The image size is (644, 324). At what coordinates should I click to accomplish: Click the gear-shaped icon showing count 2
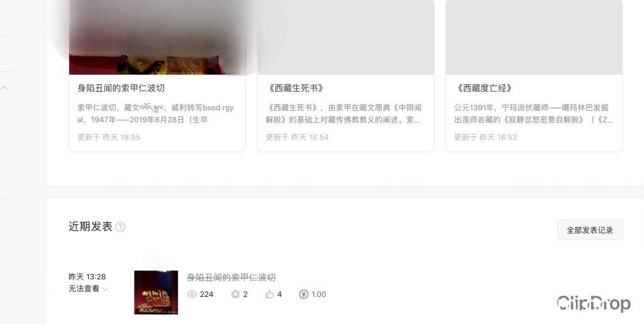(x=235, y=294)
